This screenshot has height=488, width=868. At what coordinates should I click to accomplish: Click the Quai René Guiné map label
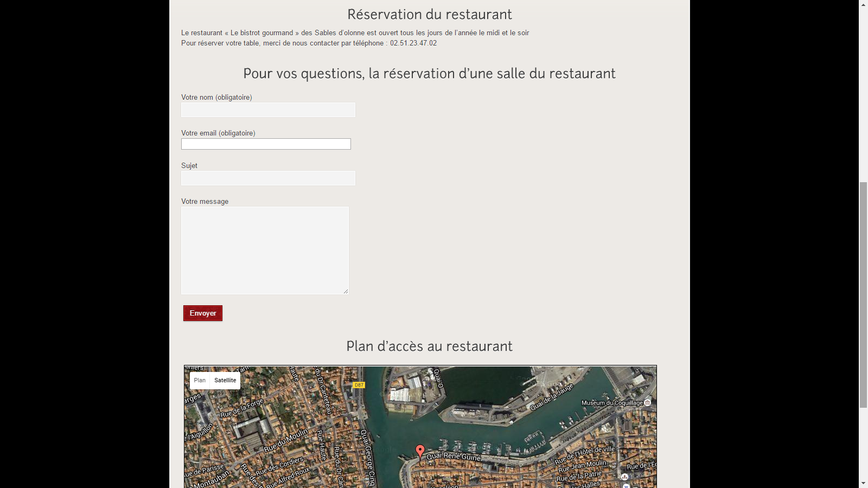click(x=454, y=457)
